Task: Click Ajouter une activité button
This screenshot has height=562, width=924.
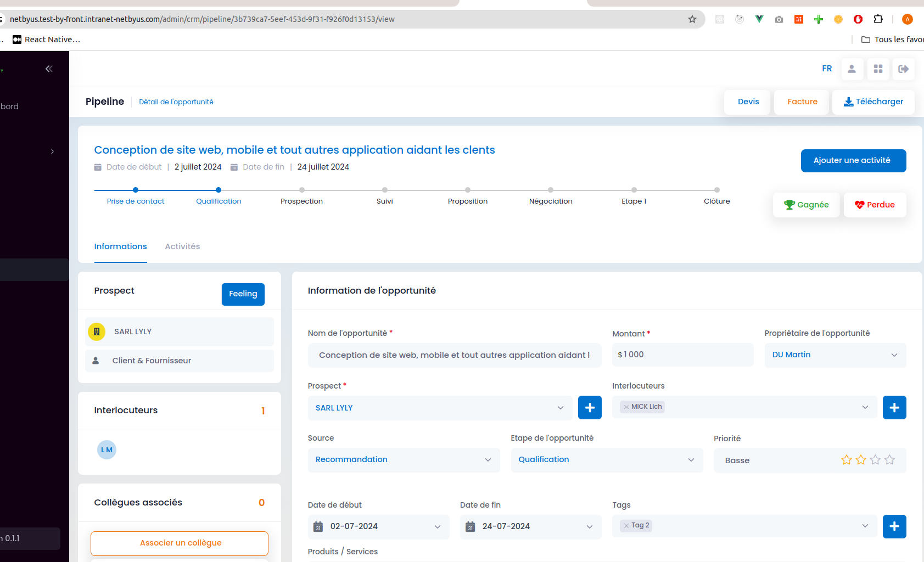Action: [853, 160]
